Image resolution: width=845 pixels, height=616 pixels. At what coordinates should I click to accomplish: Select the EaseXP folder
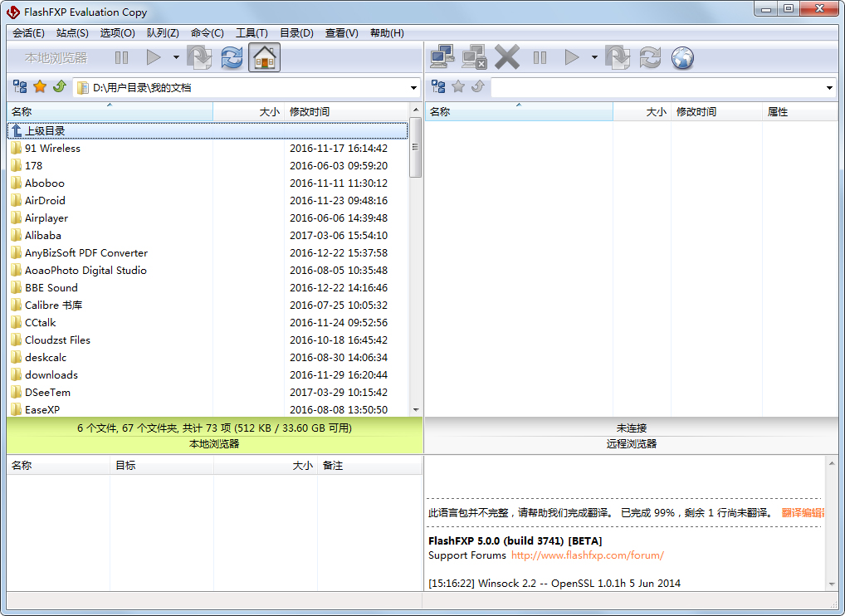click(42, 409)
